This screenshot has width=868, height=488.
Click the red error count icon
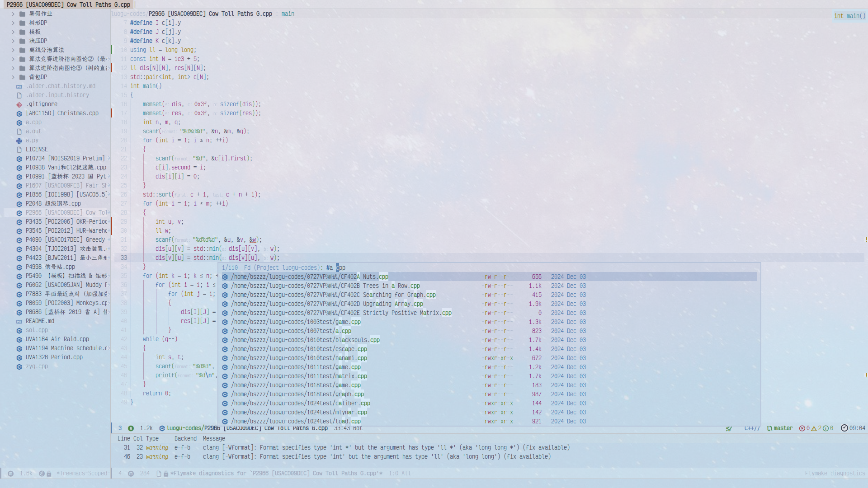pyautogui.click(x=802, y=428)
